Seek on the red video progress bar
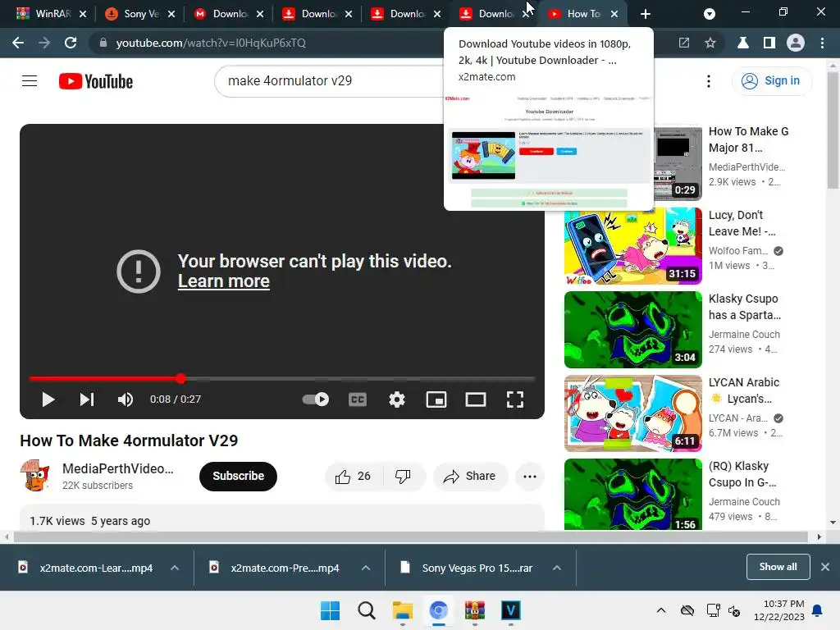Image resolution: width=840 pixels, height=630 pixels. click(x=282, y=379)
